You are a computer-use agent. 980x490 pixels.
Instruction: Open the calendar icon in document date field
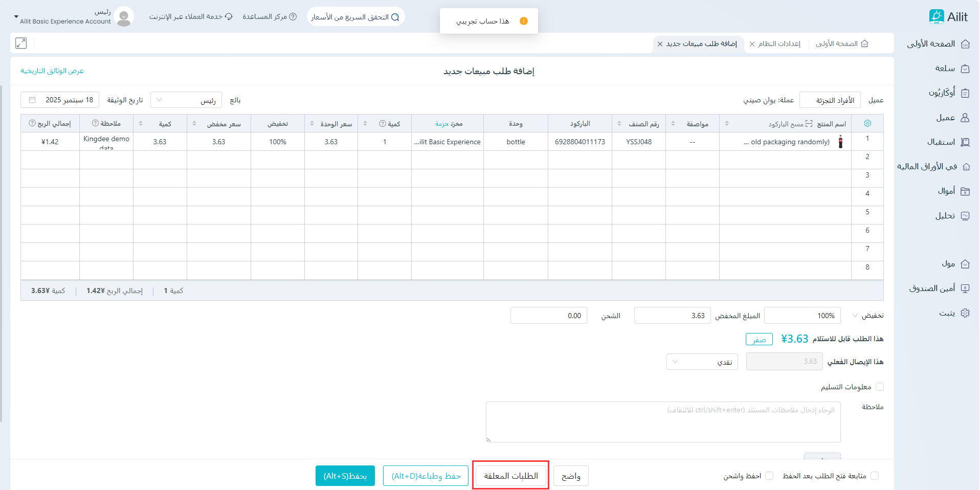32,100
